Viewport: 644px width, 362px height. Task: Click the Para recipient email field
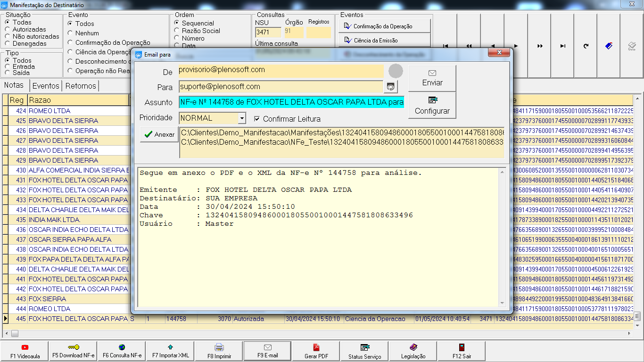tap(281, 87)
